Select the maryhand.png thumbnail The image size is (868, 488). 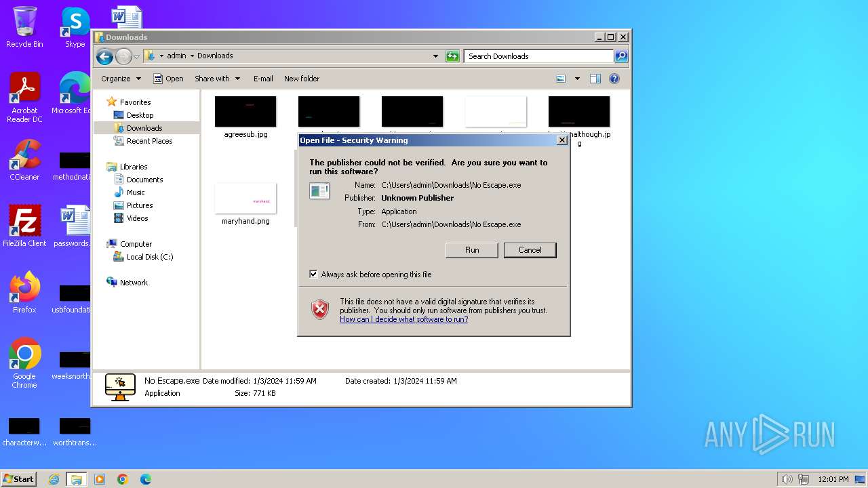(x=245, y=198)
